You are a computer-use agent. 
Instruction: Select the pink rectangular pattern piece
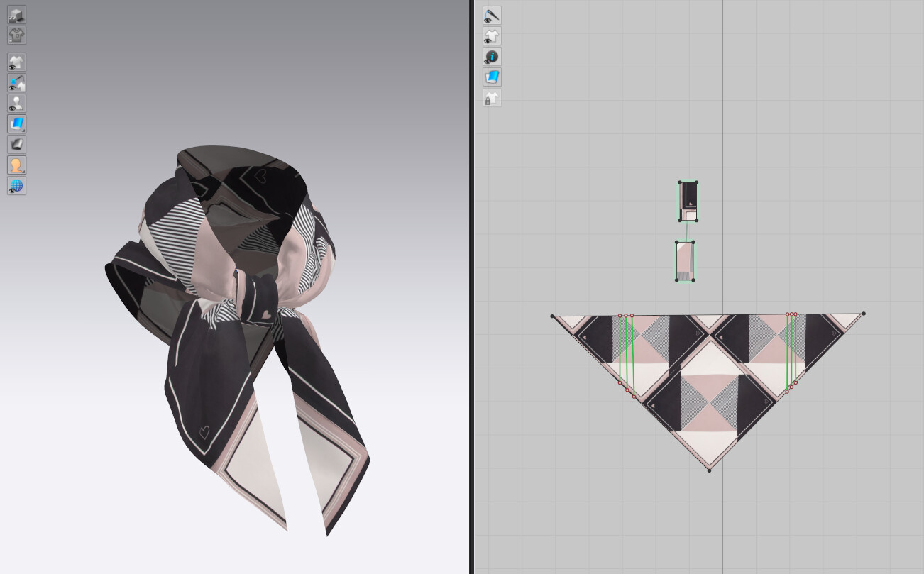pyautogui.click(x=685, y=261)
